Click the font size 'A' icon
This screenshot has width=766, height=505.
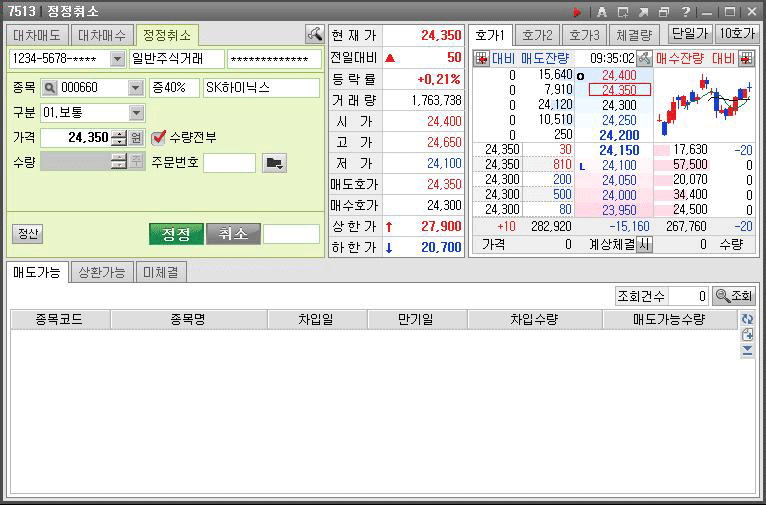[601, 12]
